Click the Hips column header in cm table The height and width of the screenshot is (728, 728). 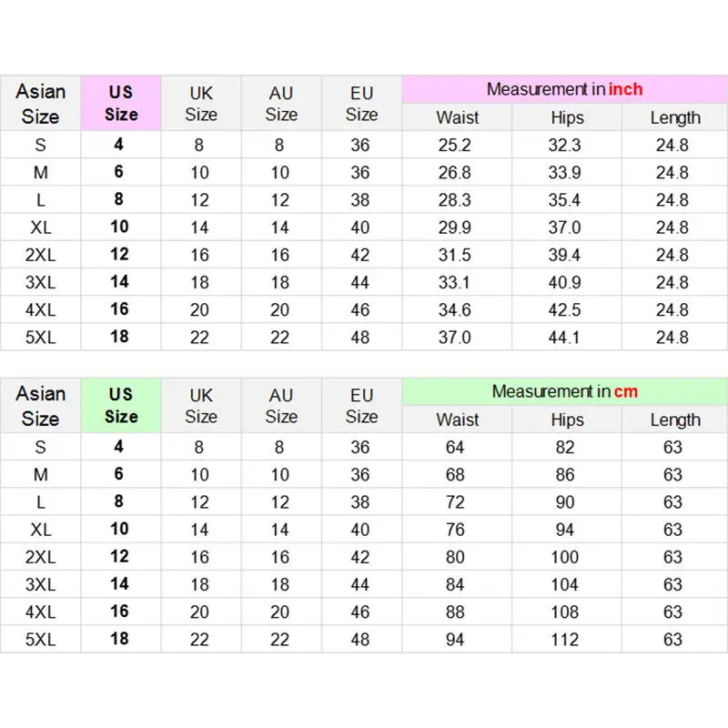point(567,420)
